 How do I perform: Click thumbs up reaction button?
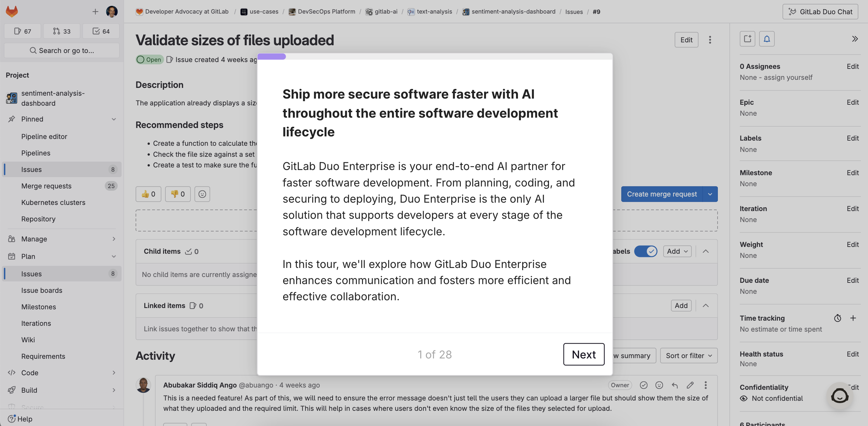click(x=148, y=194)
